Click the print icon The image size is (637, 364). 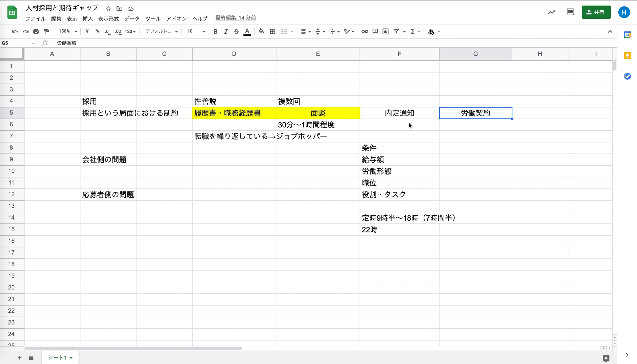(36, 31)
